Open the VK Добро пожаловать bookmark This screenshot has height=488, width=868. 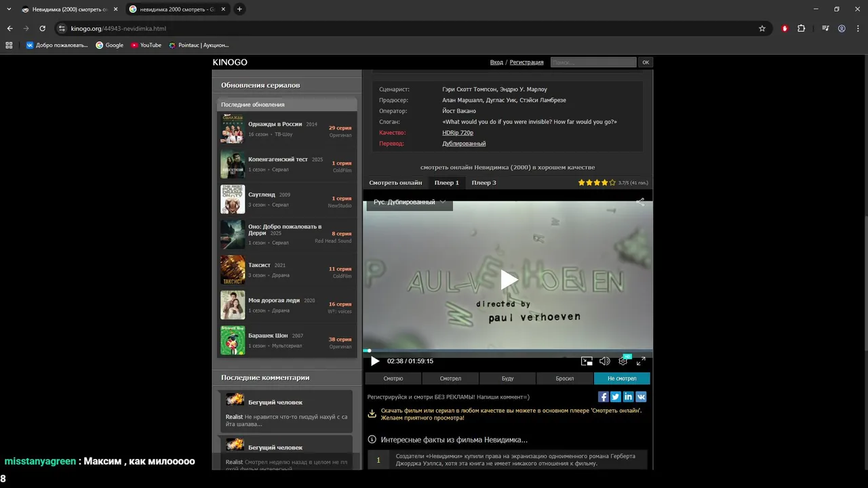tap(57, 45)
